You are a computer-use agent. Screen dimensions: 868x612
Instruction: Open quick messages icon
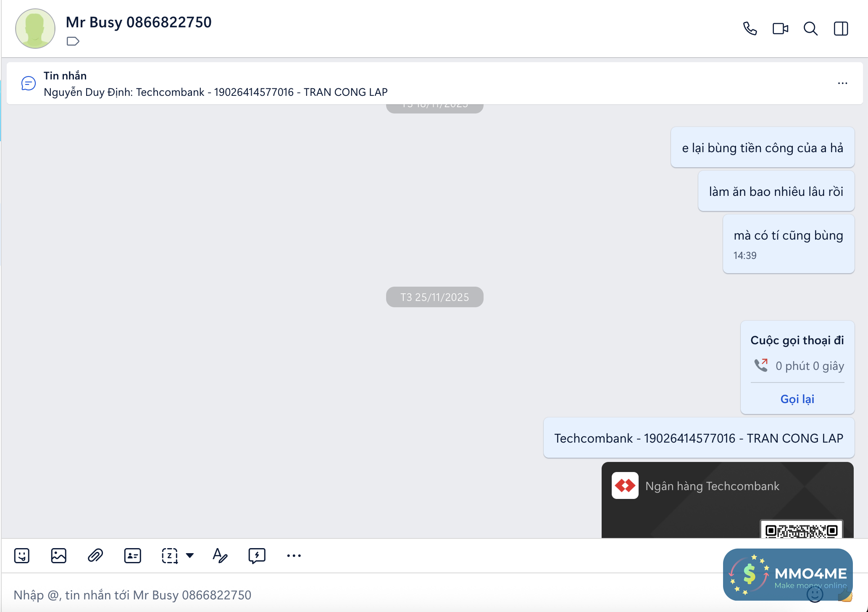coord(257,556)
